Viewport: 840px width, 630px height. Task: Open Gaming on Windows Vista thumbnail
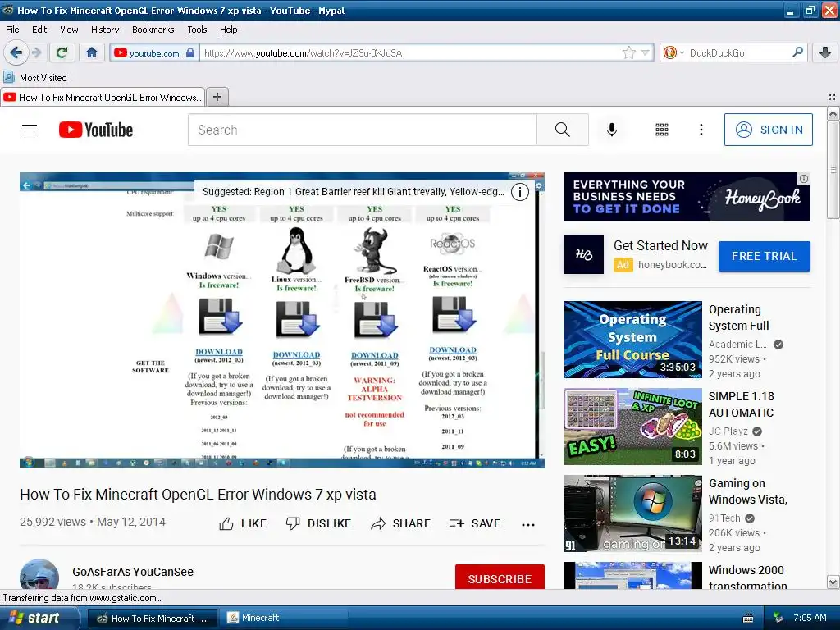point(632,514)
